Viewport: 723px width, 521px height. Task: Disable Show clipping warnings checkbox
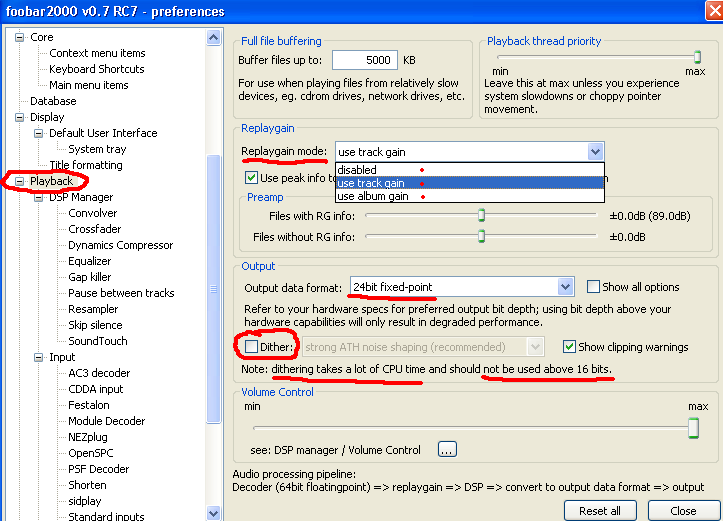[569, 347]
